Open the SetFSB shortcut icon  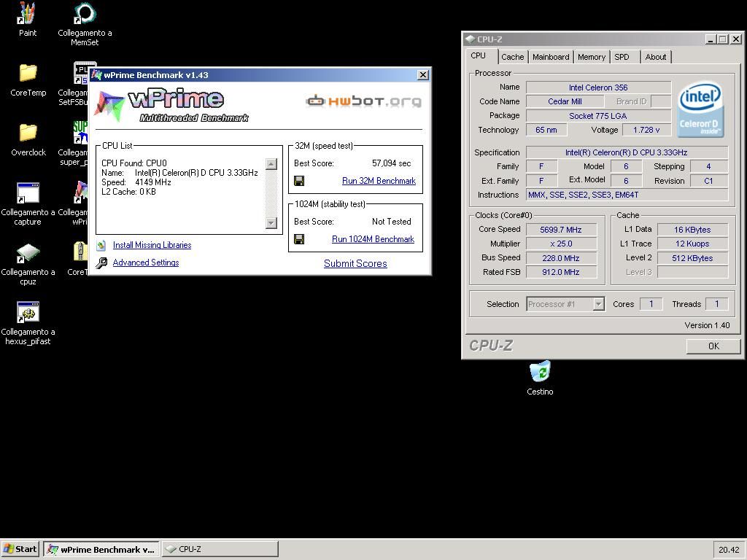tap(80, 74)
